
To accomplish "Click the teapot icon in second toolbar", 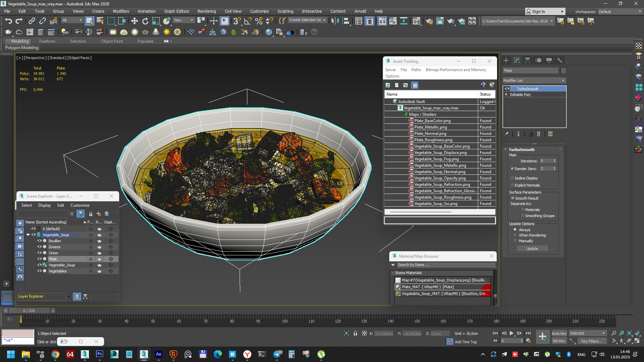I will coord(8,32).
